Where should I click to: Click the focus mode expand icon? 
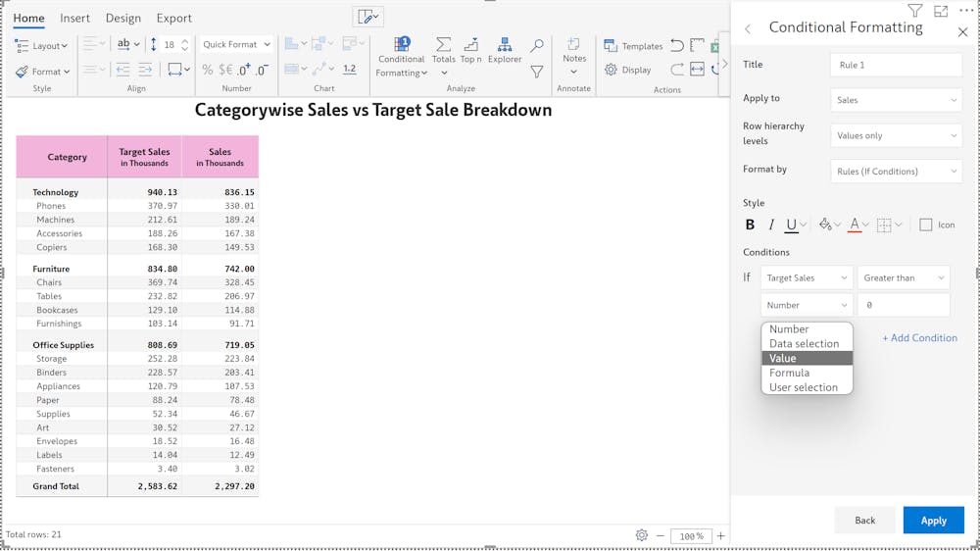[941, 11]
